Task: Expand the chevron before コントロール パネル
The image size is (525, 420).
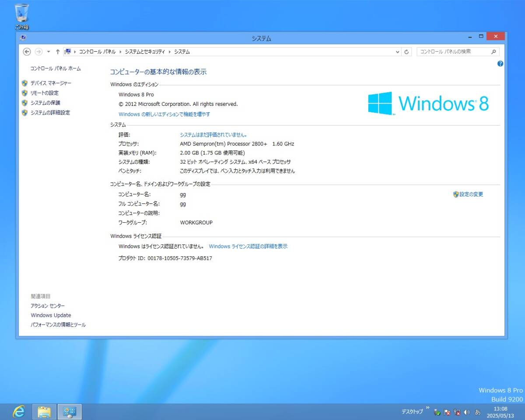Action: tap(75, 52)
